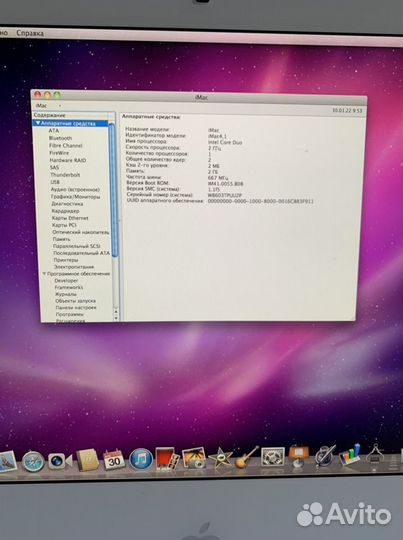Viewport: 403px width, 540px height.
Task: Select Оптический накопитель in the sidebar
Action: coord(81,232)
